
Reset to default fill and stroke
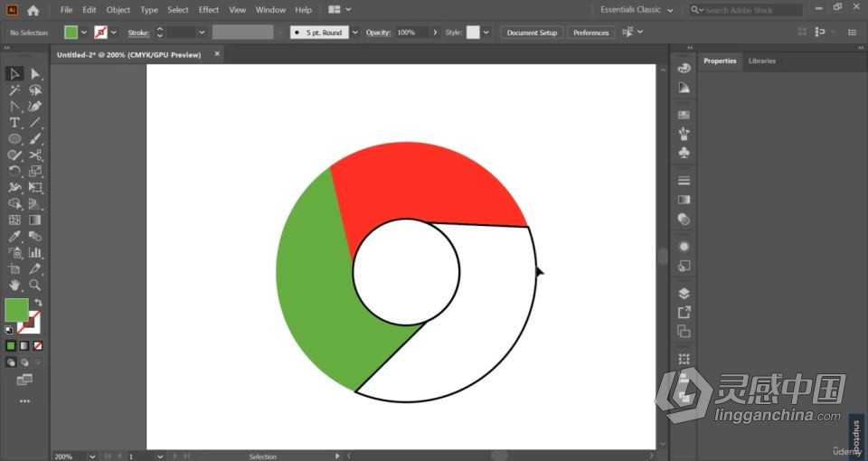pos(9,330)
